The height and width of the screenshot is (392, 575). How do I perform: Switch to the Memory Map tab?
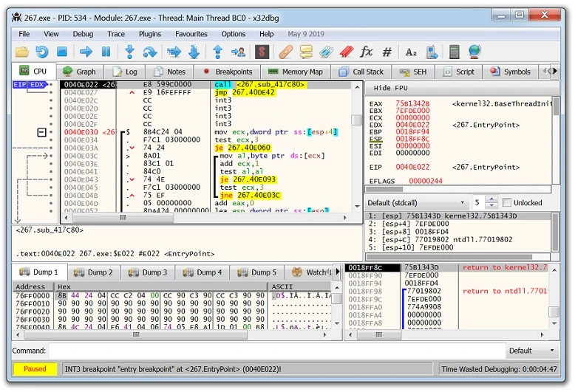pyautogui.click(x=295, y=72)
